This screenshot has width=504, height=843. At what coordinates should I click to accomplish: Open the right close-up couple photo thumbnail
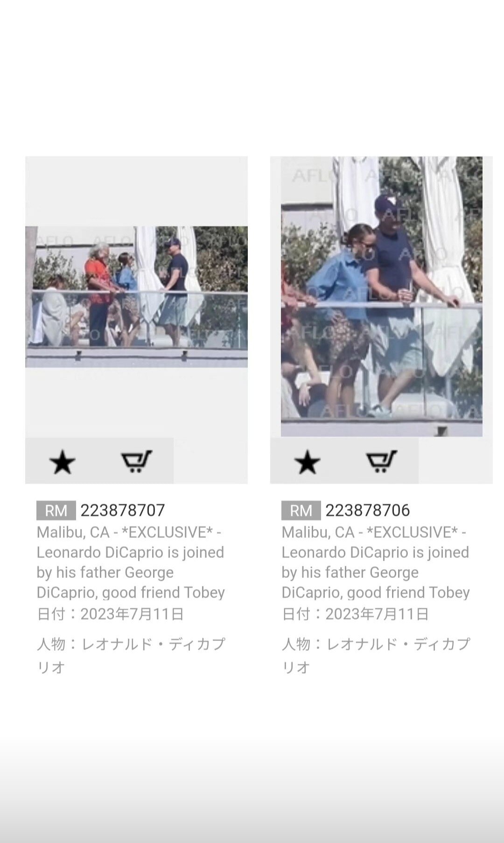coord(381,296)
